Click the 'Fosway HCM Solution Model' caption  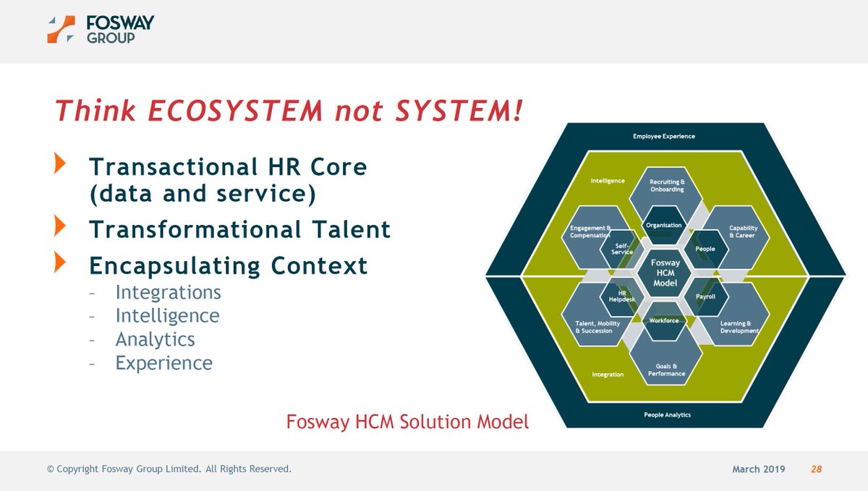407,421
